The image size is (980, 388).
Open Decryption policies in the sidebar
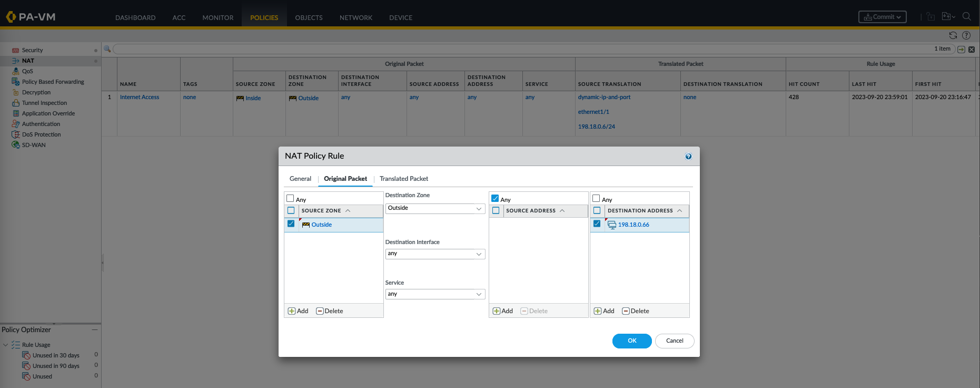[36, 92]
